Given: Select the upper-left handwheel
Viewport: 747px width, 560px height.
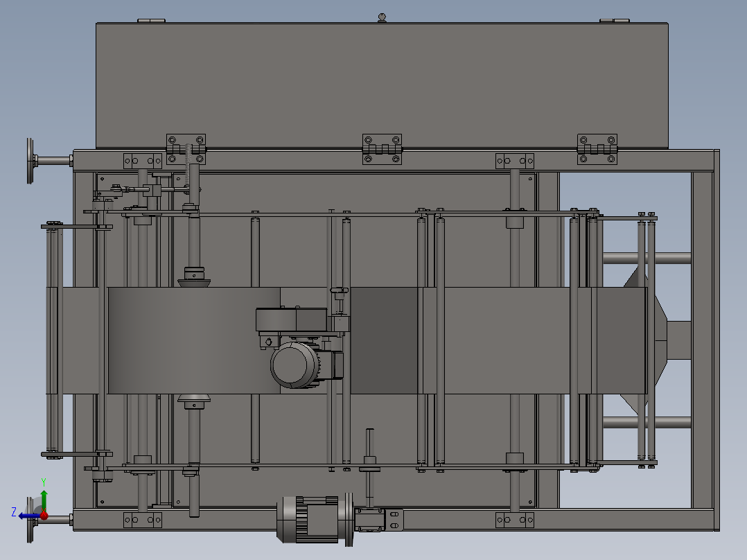Looking at the screenshot, I should (31, 161).
